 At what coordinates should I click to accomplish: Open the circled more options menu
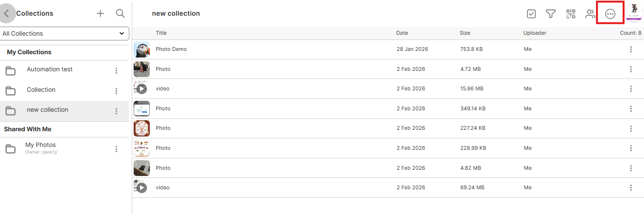[610, 14]
